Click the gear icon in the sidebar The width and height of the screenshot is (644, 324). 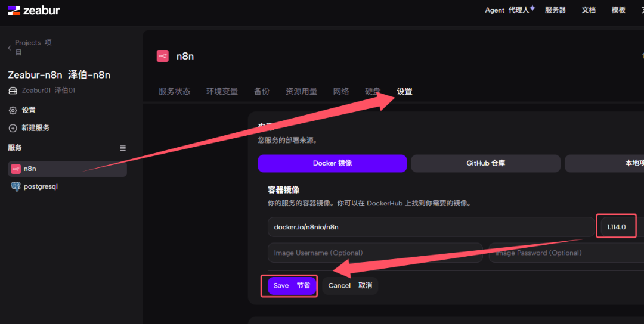(x=13, y=110)
